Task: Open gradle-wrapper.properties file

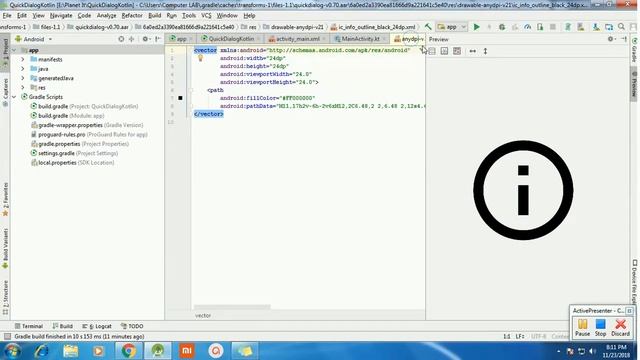Action: click(x=87, y=125)
